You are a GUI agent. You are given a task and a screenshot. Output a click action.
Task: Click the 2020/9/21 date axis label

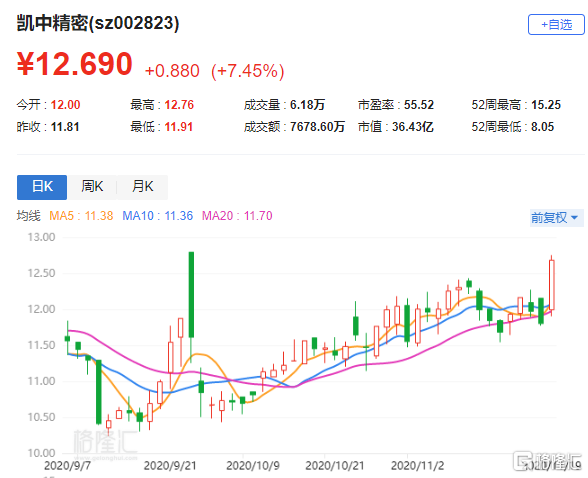click(x=170, y=466)
